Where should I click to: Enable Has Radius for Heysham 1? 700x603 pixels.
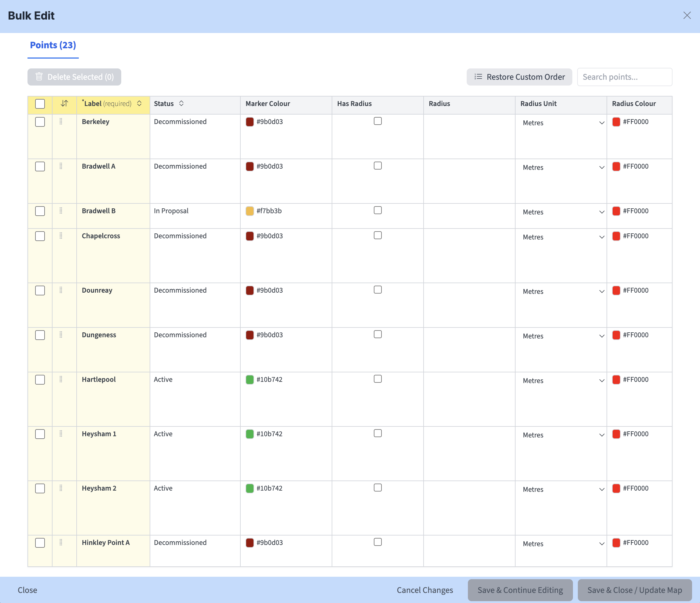[378, 433]
